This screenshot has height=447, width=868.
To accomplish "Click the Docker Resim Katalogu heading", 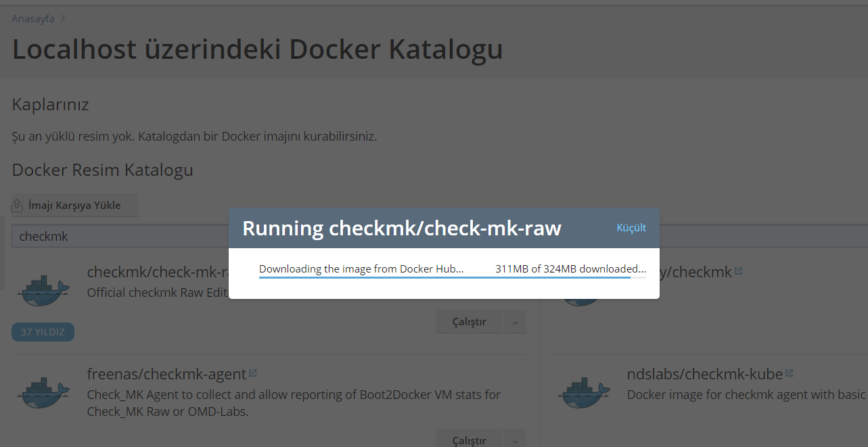I will point(103,170).
